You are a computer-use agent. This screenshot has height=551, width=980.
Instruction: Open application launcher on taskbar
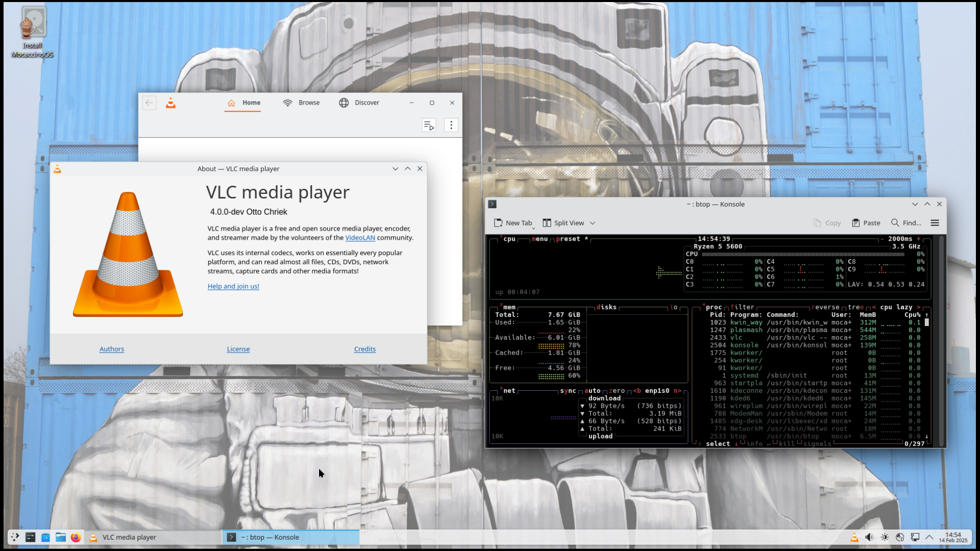pyautogui.click(x=15, y=537)
